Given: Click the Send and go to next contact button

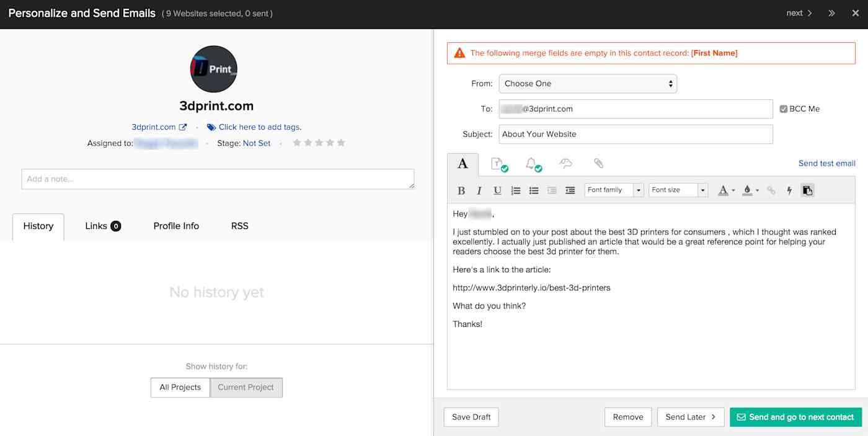Looking at the screenshot, I should tap(795, 417).
